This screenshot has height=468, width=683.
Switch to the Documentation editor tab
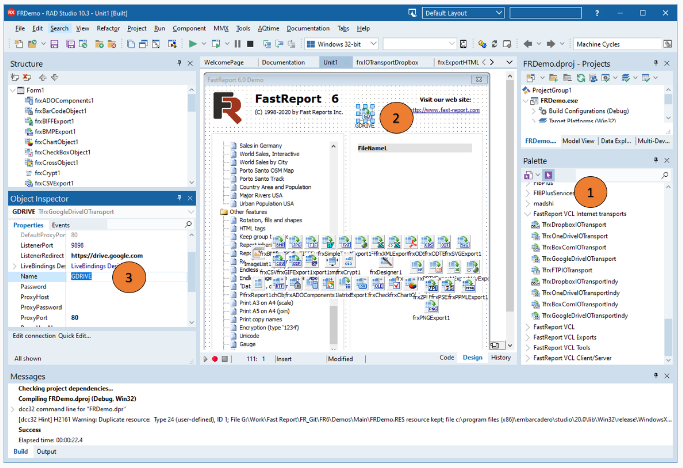click(283, 62)
